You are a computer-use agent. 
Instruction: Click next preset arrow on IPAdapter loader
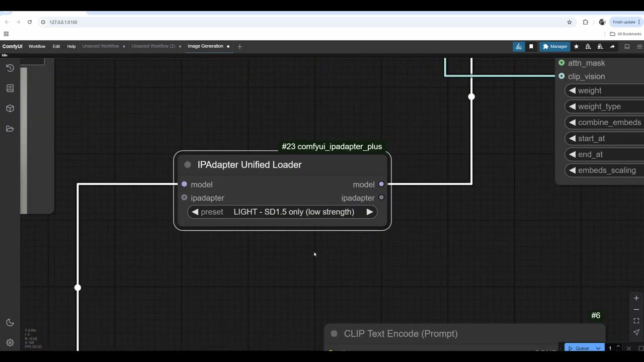(x=370, y=212)
